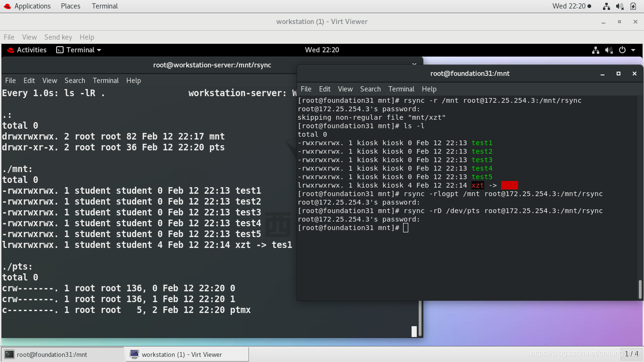
Task: Click the host network status icon
Action: pyautogui.click(x=607, y=6)
